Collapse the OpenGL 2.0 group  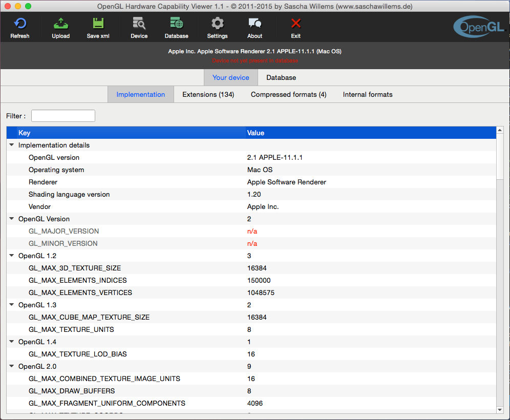(x=12, y=366)
